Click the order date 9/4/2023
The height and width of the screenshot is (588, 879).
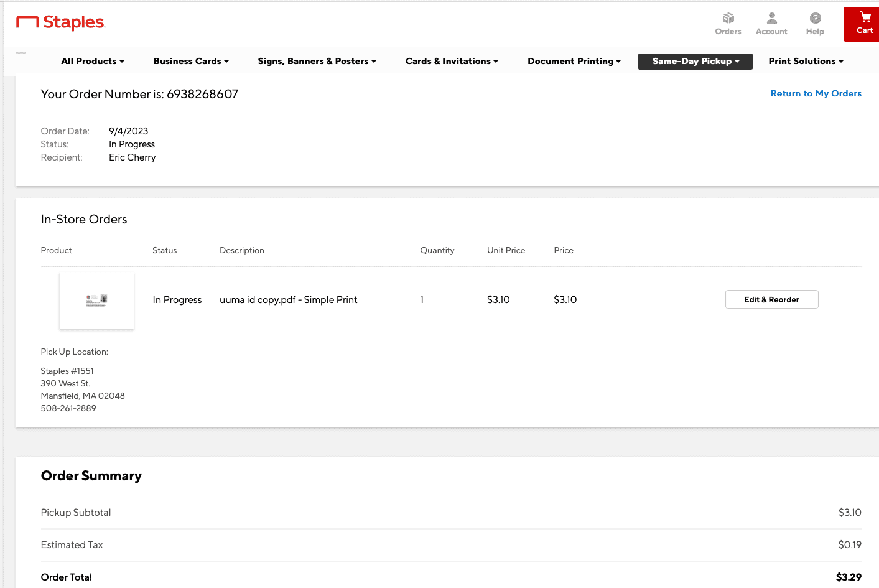click(129, 131)
